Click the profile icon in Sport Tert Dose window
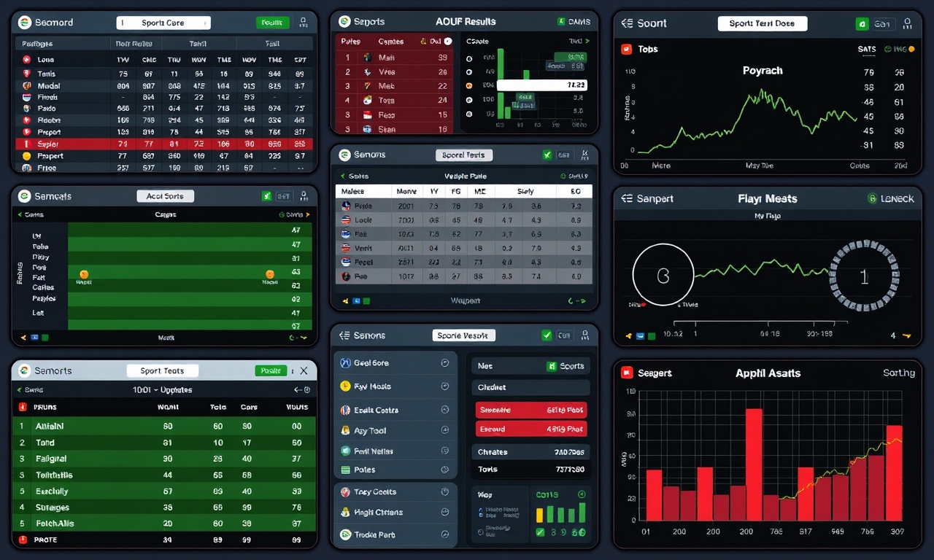Image resolution: width=934 pixels, height=560 pixels. (x=907, y=23)
